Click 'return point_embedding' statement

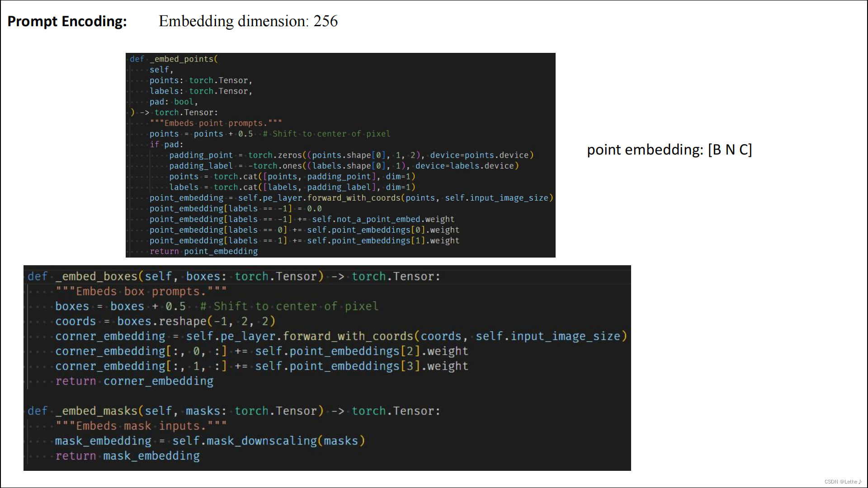pyautogui.click(x=203, y=252)
